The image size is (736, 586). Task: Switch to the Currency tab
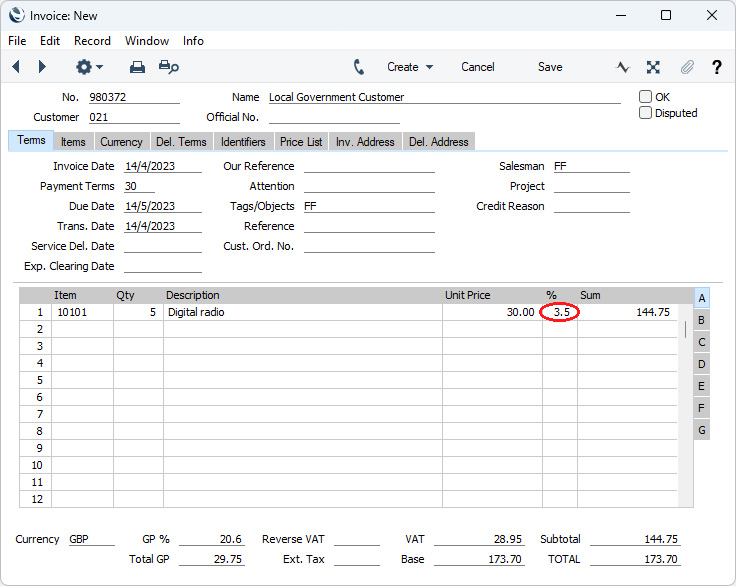click(121, 142)
